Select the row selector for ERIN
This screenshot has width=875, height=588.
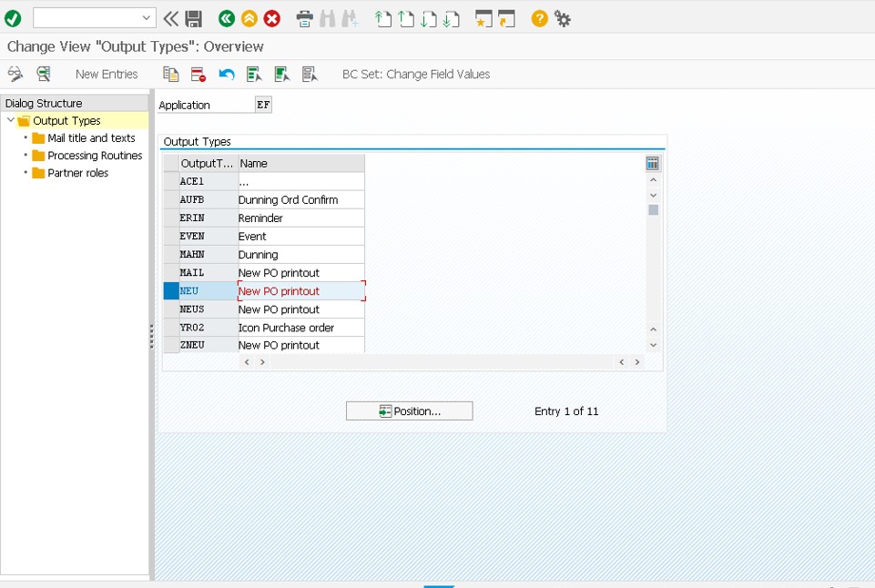pos(171,218)
